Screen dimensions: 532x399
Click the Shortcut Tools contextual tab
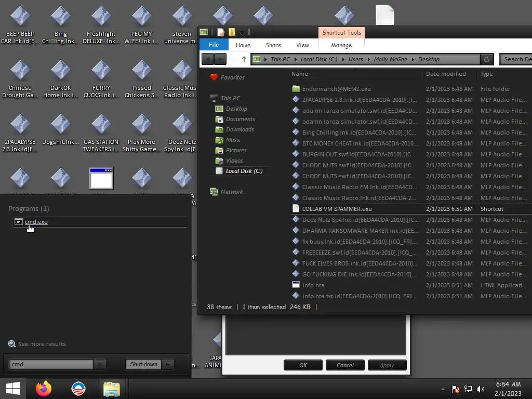(x=341, y=33)
